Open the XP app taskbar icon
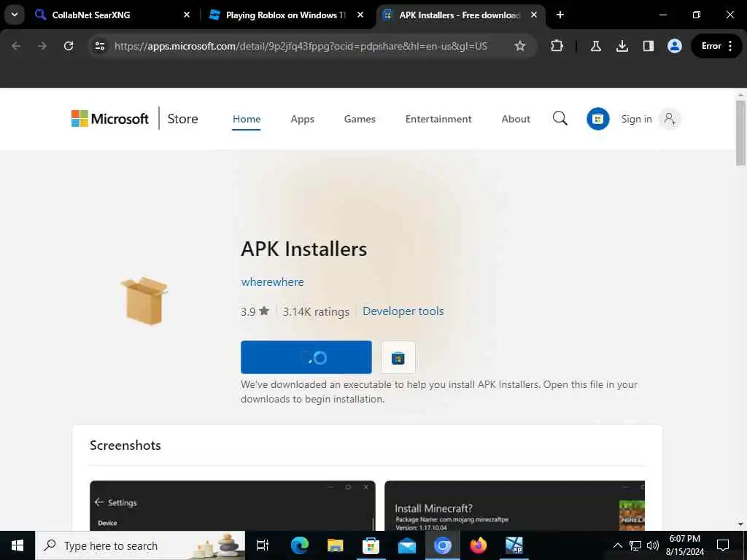The image size is (747, 560). coord(514,545)
